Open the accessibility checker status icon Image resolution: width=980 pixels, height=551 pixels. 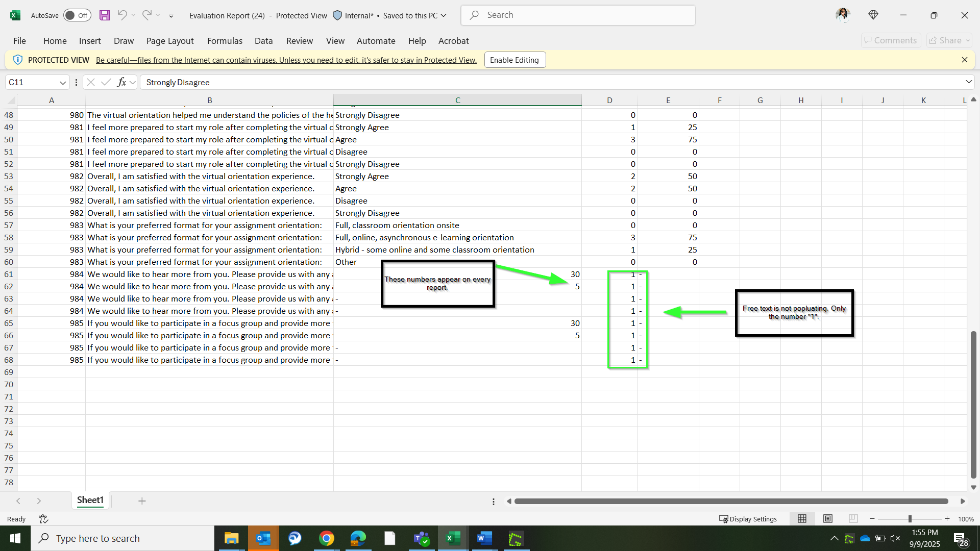[x=43, y=519]
